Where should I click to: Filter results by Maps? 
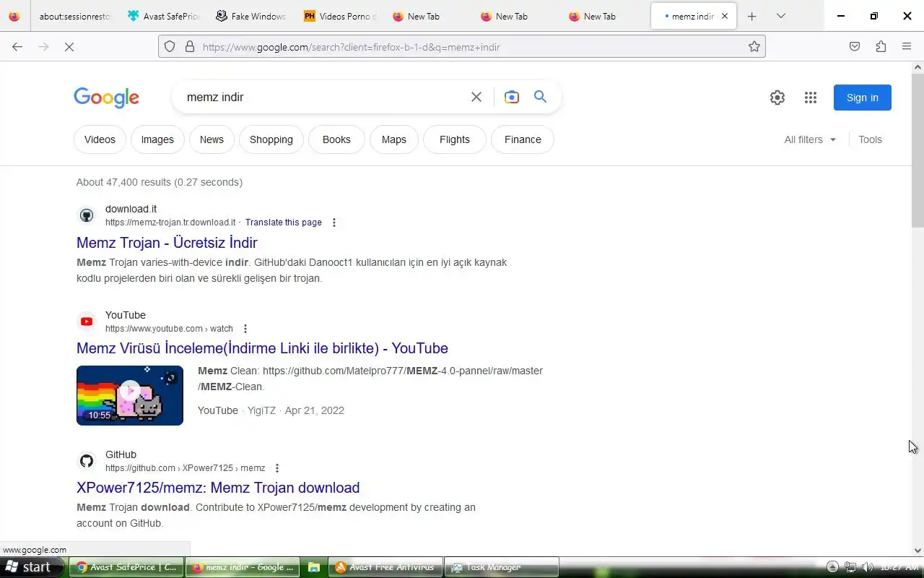click(394, 139)
